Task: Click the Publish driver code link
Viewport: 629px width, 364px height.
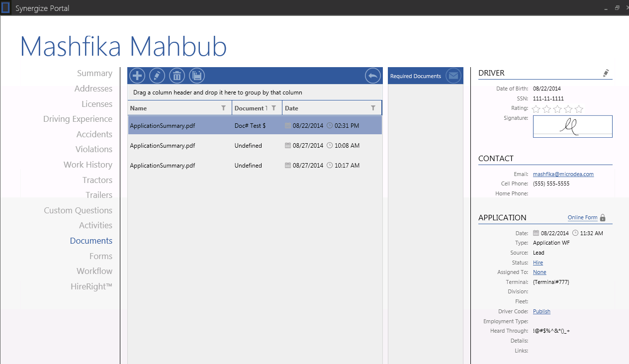Action: pyautogui.click(x=541, y=311)
